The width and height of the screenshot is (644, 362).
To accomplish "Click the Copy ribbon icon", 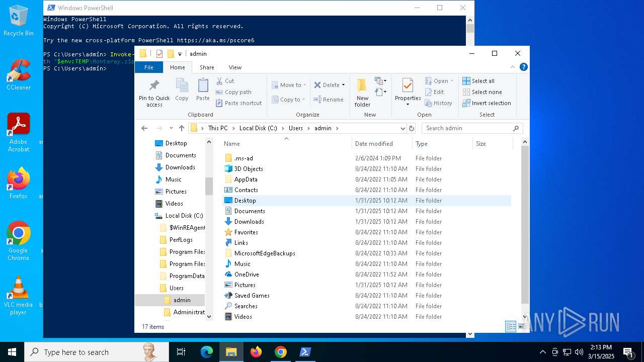I will [x=182, y=90].
